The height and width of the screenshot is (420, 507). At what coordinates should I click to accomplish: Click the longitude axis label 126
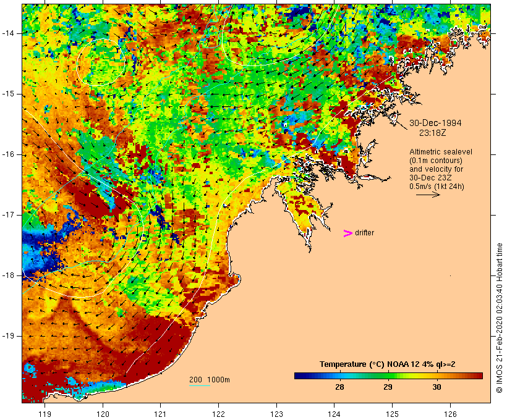click(450, 414)
